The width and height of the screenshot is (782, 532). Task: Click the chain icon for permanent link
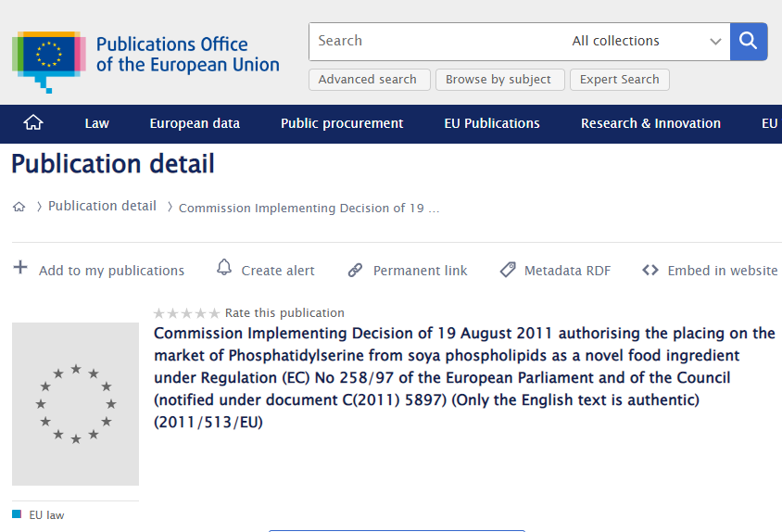pyautogui.click(x=355, y=270)
